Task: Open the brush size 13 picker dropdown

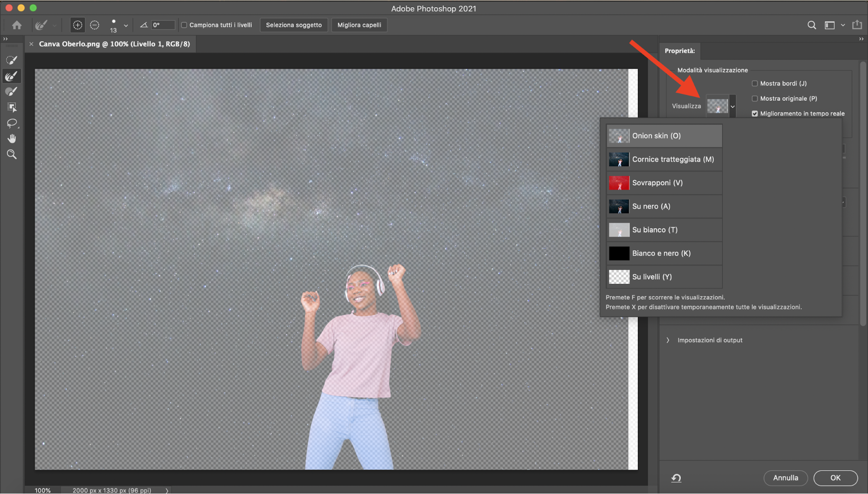Action: pyautogui.click(x=126, y=26)
